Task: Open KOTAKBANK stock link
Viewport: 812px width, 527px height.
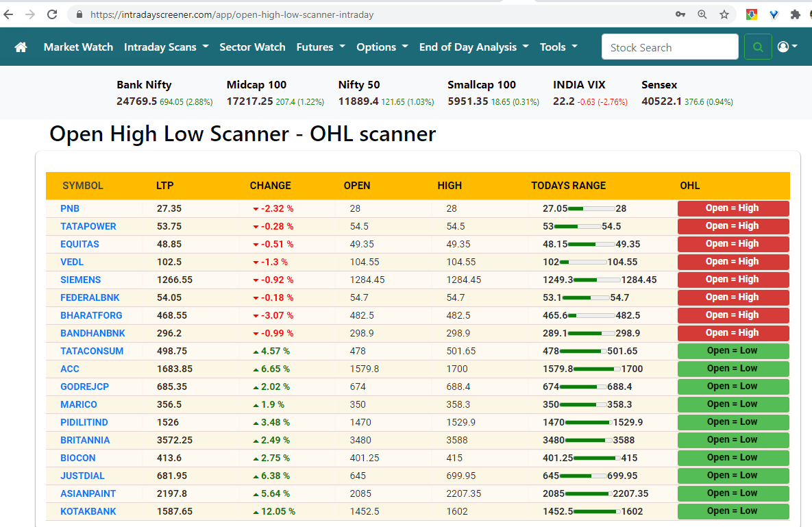Action: click(x=88, y=511)
